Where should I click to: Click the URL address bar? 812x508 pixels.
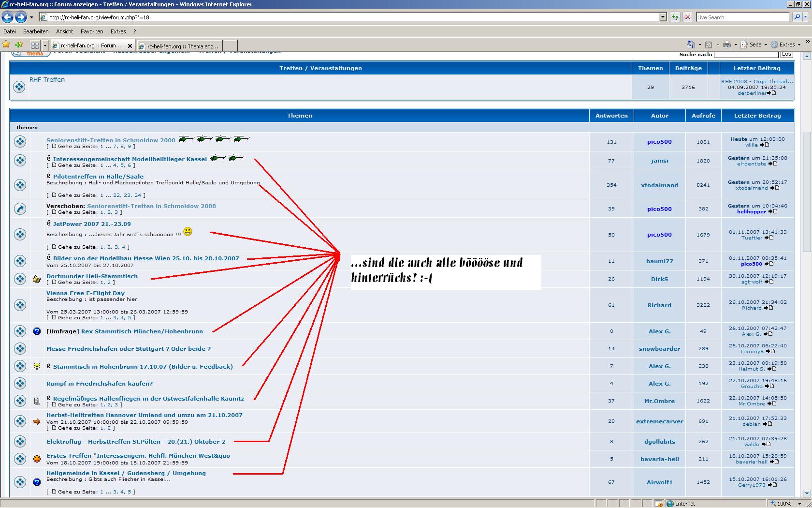point(353,17)
